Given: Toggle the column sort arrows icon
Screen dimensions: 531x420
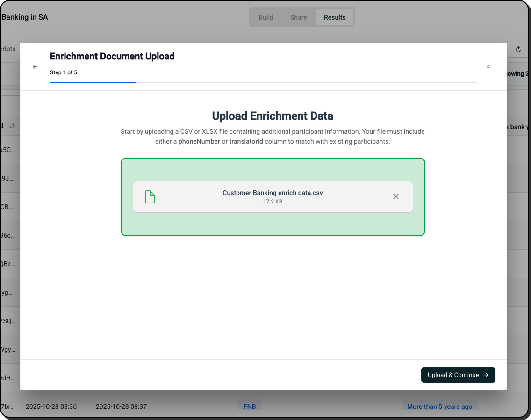Looking at the screenshot, I should 12,126.
